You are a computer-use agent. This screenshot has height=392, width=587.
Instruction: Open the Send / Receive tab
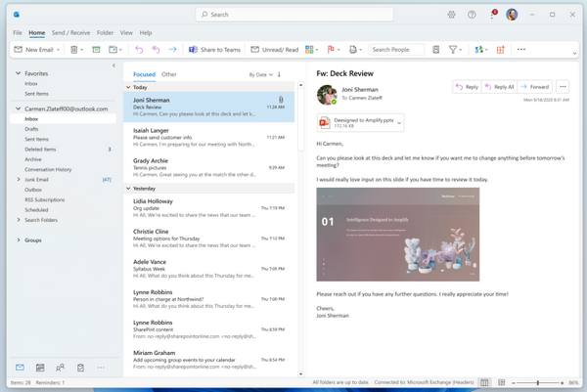[x=70, y=33]
